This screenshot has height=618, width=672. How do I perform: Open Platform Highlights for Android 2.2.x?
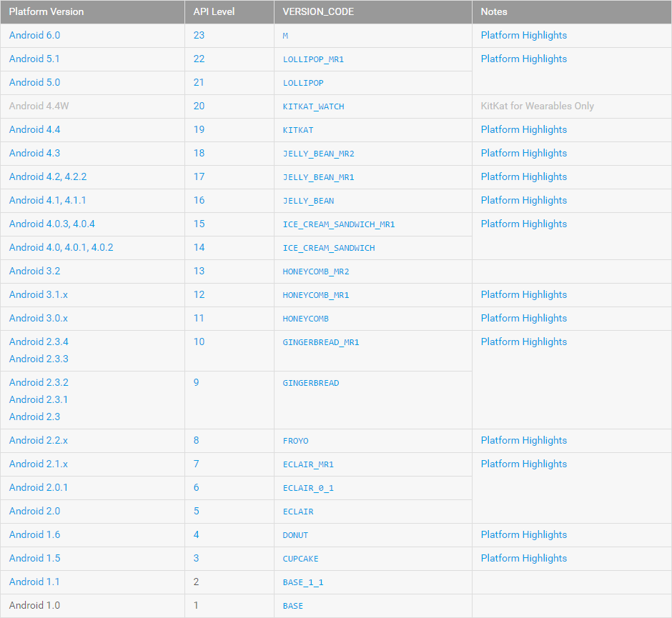[523, 440]
